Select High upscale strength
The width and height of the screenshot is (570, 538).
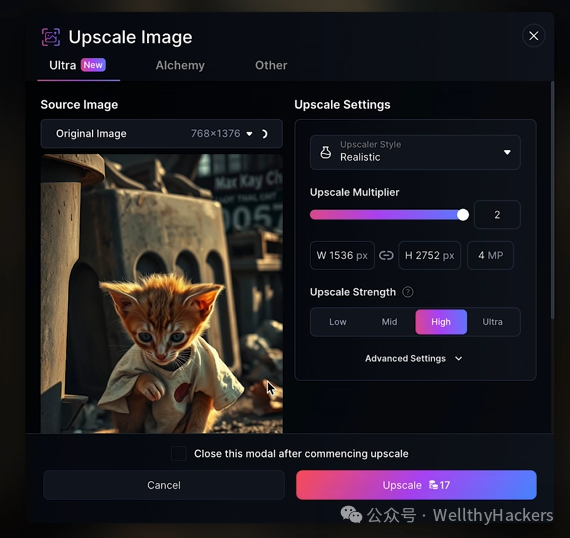click(x=441, y=322)
